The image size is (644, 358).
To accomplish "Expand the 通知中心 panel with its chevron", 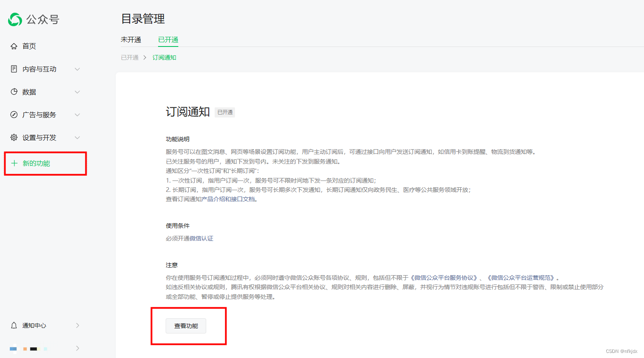I will tap(77, 325).
